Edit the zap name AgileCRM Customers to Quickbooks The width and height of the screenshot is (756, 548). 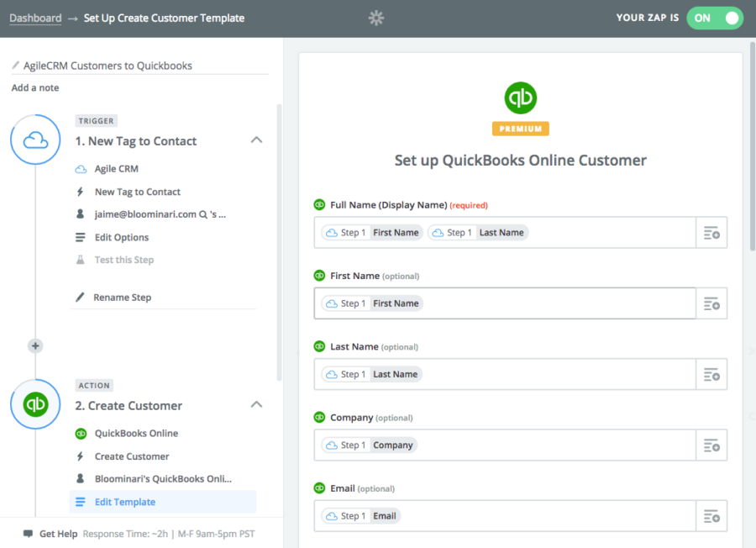coord(108,66)
